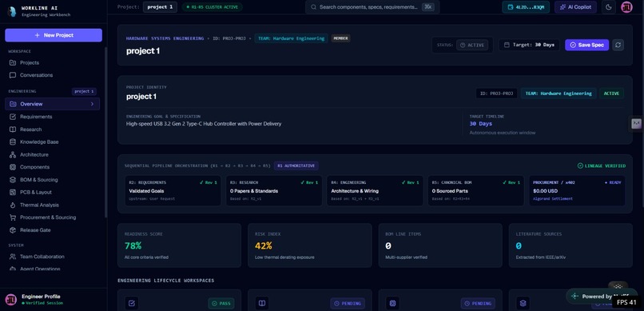Open the R4: Engineering Architecture & Wiring card
This screenshot has height=311, width=644.
(x=375, y=191)
